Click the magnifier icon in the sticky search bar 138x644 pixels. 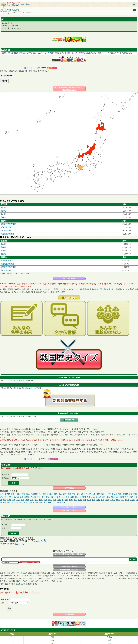pos(3,560)
